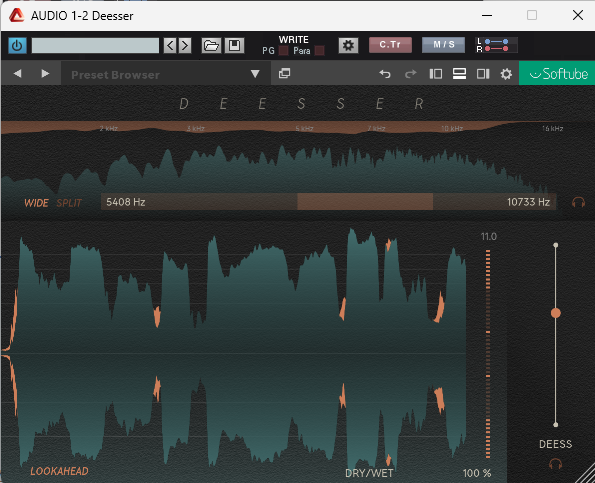This screenshot has height=483, width=595.
Task: Toggle the plugin power bypass button
Action: click(17, 46)
